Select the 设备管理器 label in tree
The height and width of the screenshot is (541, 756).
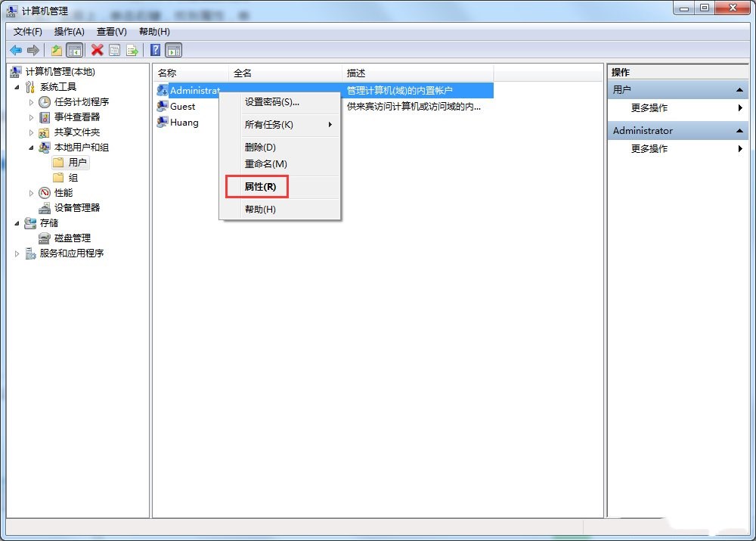click(77, 208)
